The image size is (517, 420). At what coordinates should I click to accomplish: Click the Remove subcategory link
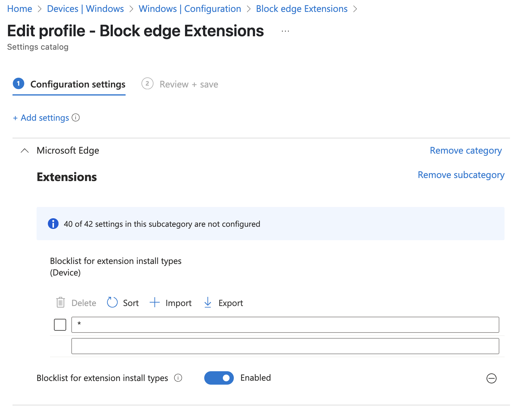[x=461, y=175]
